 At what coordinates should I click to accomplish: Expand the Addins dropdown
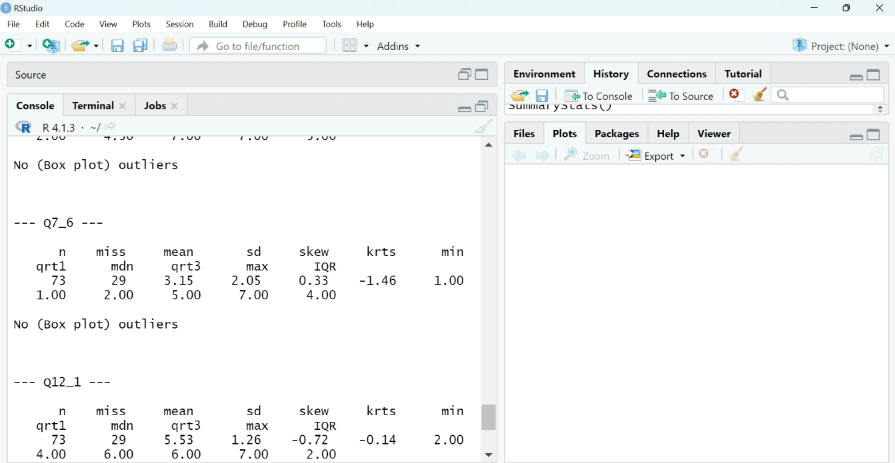[399, 46]
